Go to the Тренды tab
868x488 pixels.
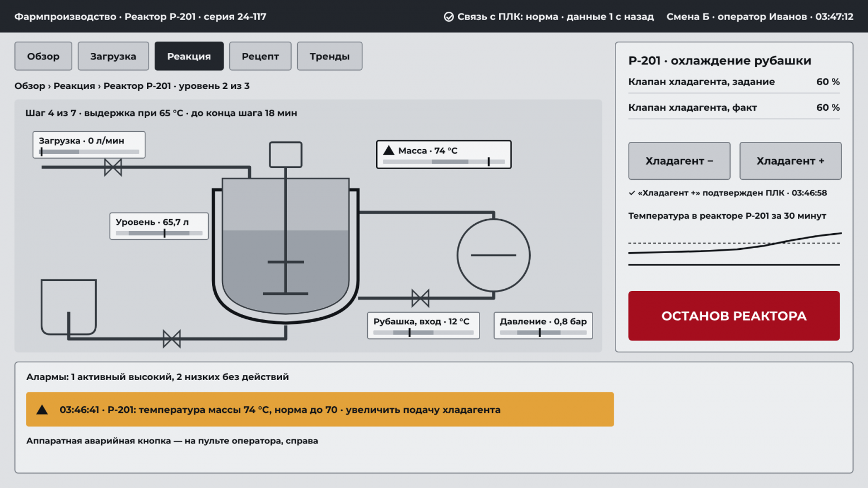(x=330, y=56)
